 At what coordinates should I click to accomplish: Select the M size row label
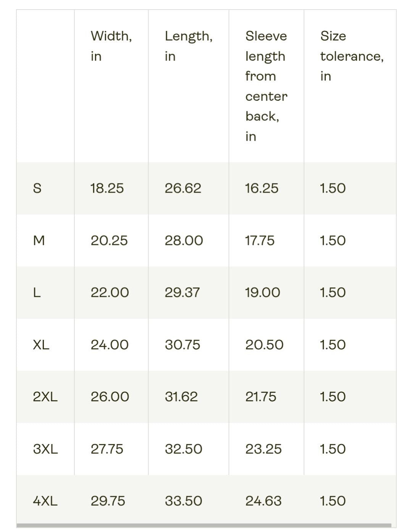coord(39,240)
